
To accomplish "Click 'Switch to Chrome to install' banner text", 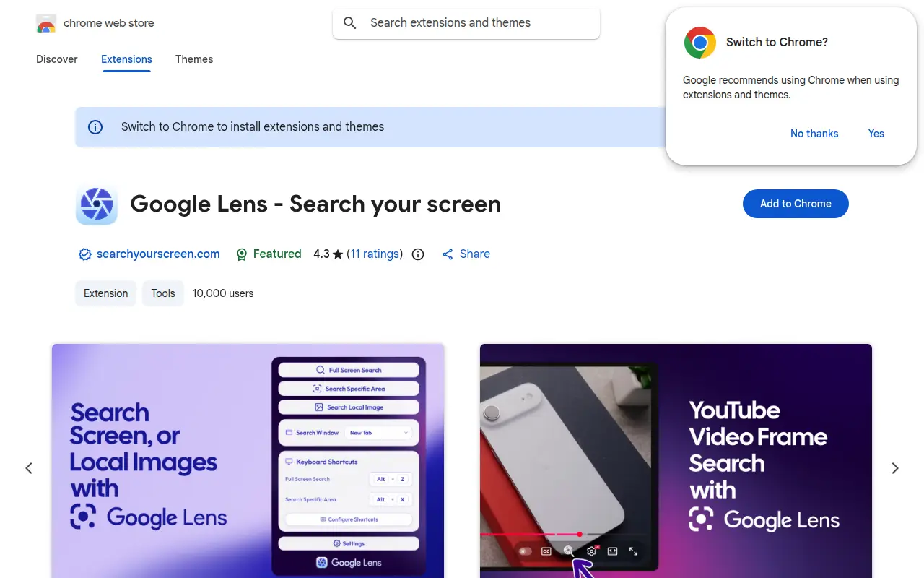I will (253, 127).
